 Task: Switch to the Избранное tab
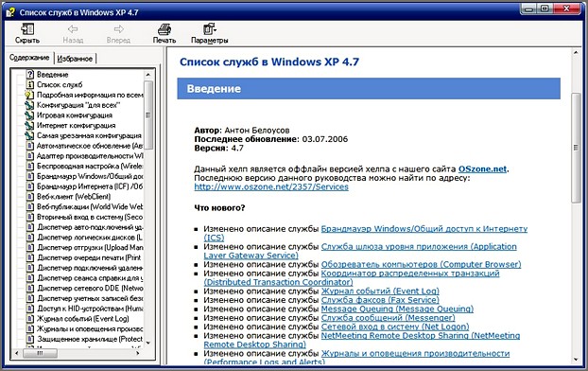(x=75, y=59)
